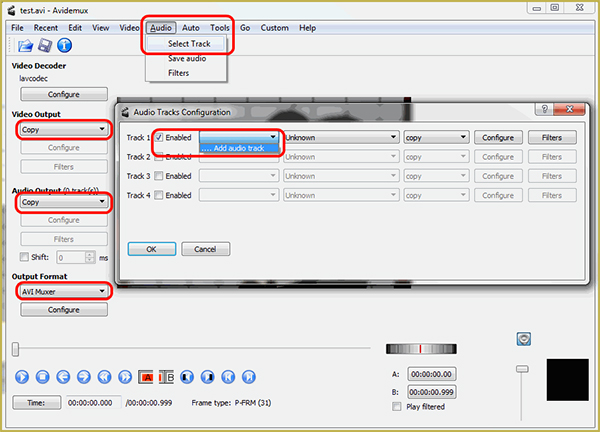This screenshot has height=432, width=600.
Task: Open the Tools menu
Action: (220, 28)
